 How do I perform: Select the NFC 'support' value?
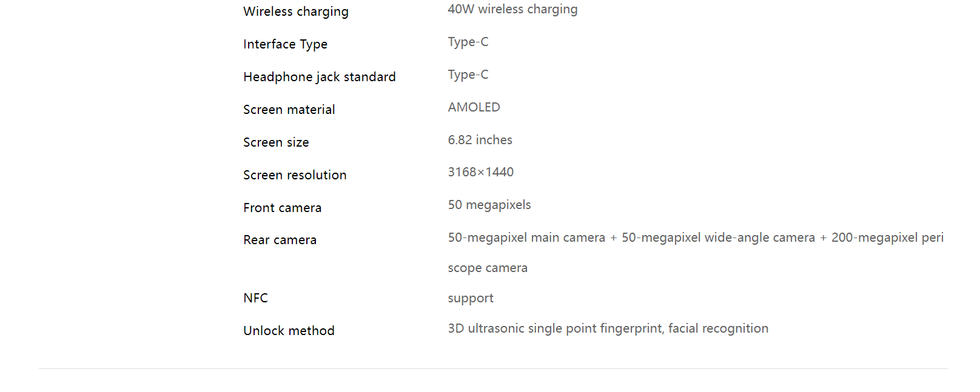(471, 298)
